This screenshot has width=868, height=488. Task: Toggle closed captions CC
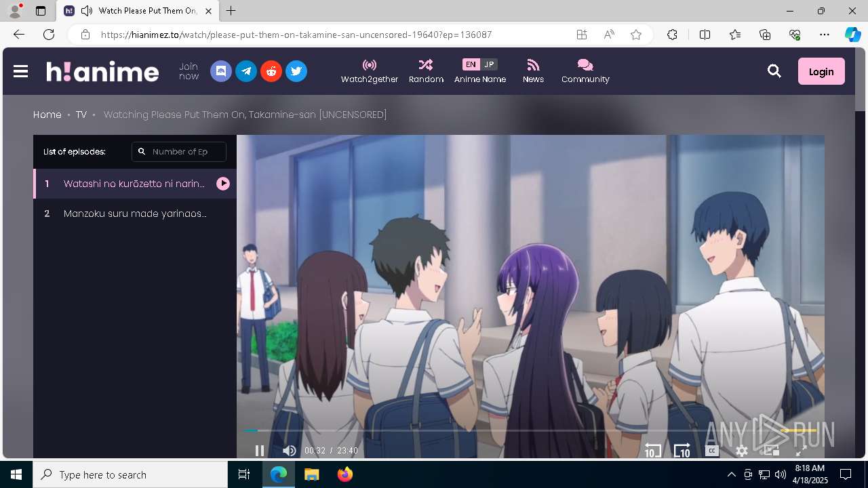pos(711,451)
